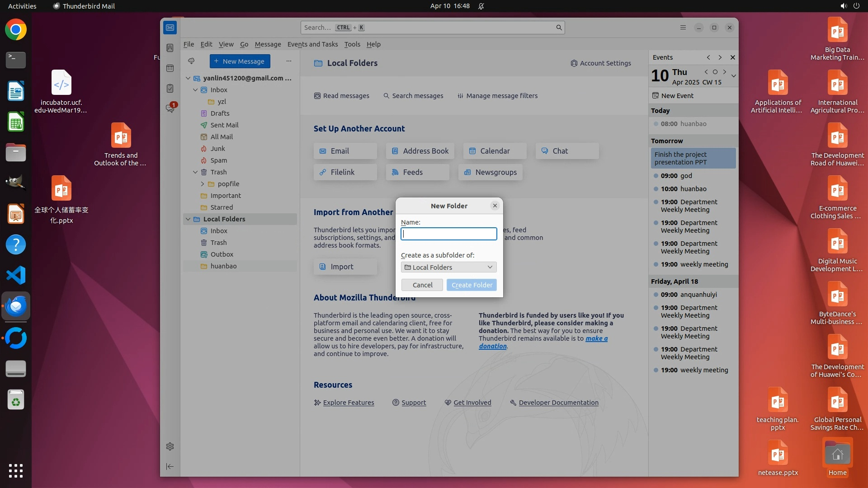Click the Create Folder button
868x488 pixels.
pyautogui.click(x=472, y=285)
